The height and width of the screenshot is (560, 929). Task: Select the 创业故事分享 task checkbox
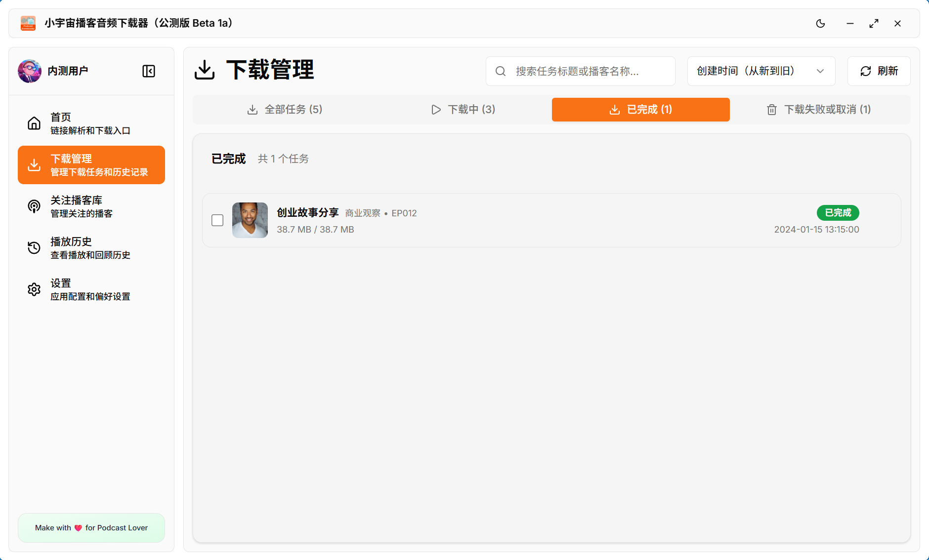[x=217, y=220]
